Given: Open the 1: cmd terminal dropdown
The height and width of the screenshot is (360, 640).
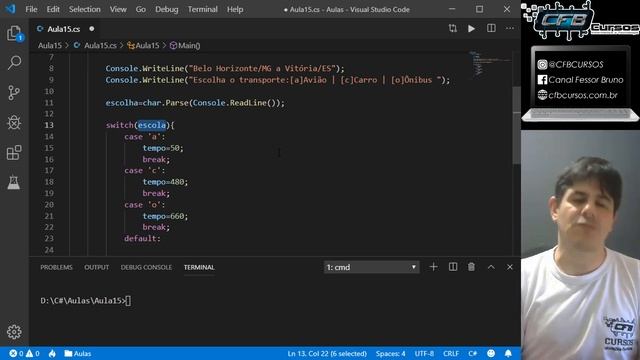Looking at the screenshot, I should 371,267.
